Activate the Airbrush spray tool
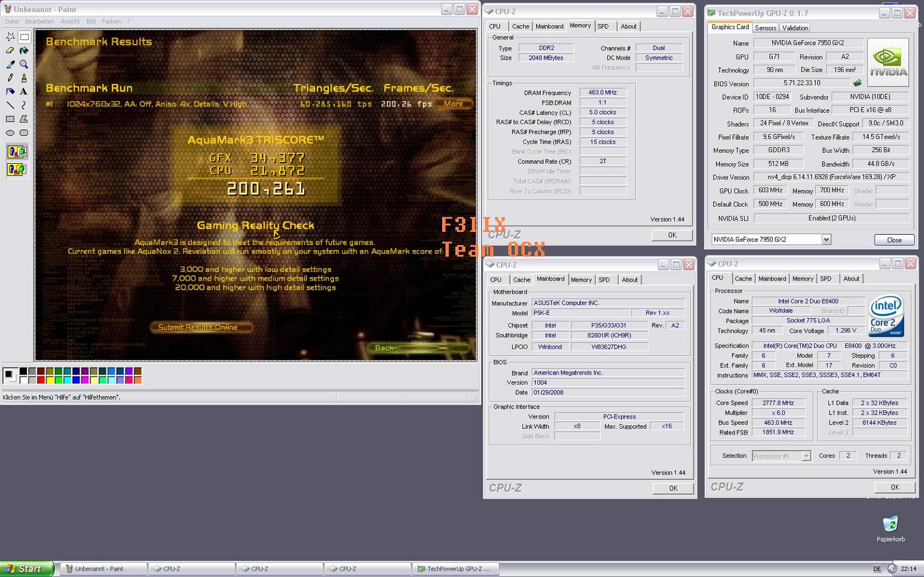Image resolution: width=924 pixels, height=577 pixels. 10,92
